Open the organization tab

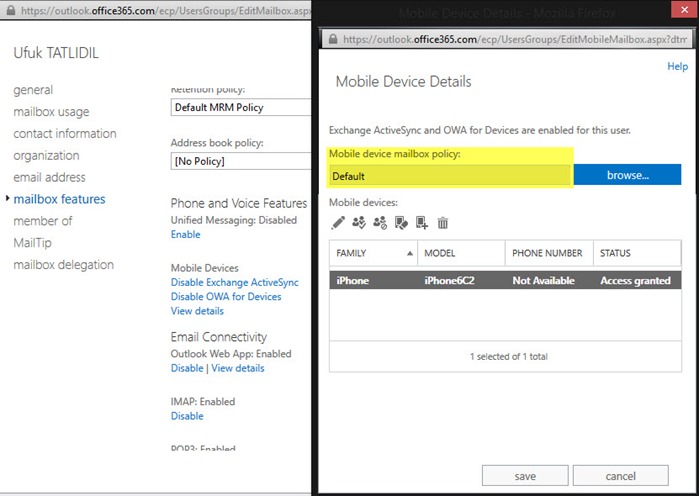coord(46,156)
